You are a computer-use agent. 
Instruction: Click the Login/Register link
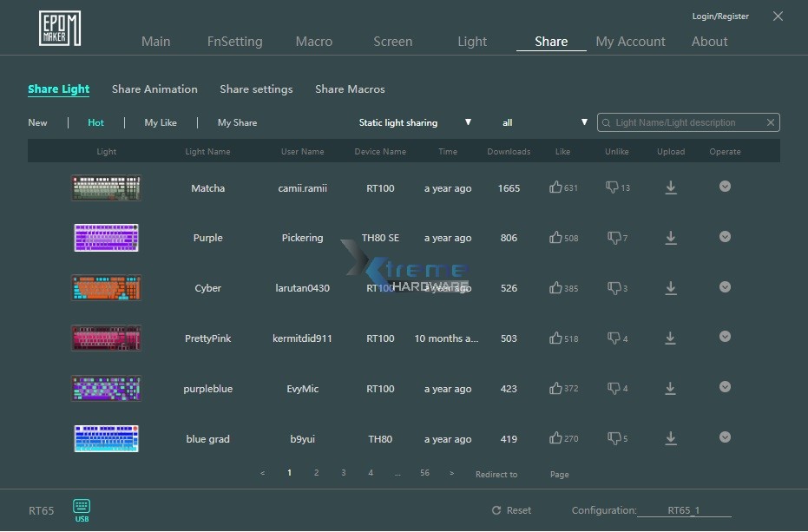tap(720, 16)
